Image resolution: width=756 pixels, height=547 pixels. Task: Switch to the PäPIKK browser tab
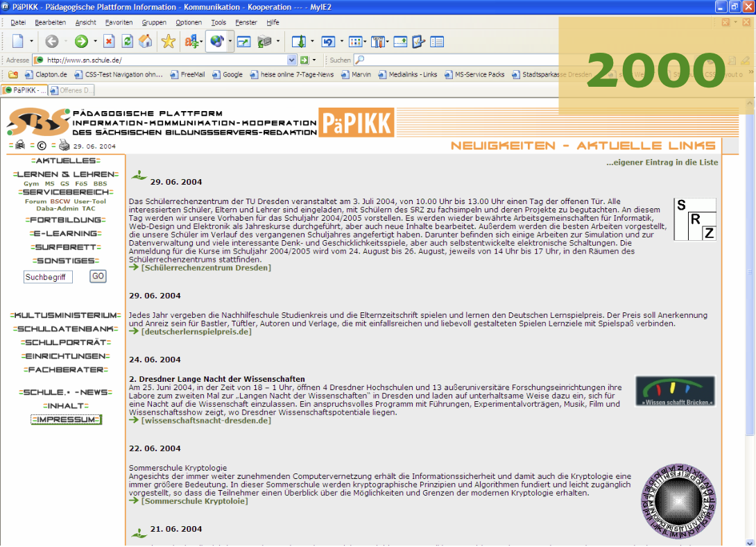(x=24, y=90)
